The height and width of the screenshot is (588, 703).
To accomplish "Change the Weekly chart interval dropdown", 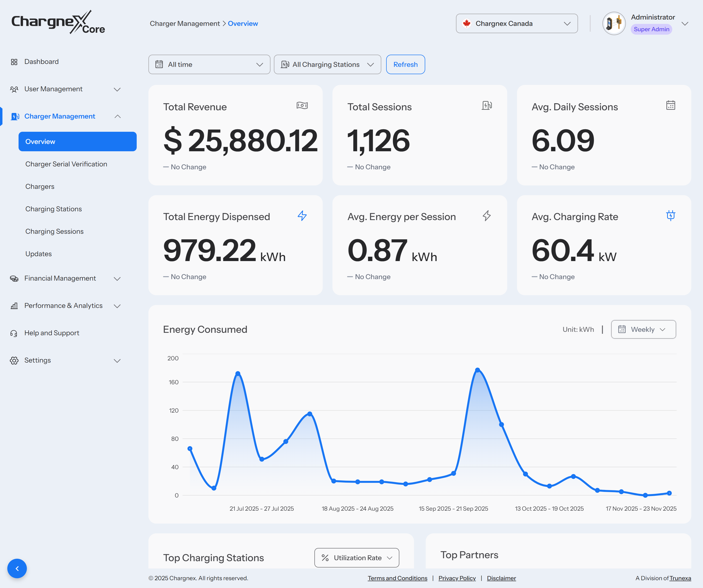I will (x=643, y=329).
